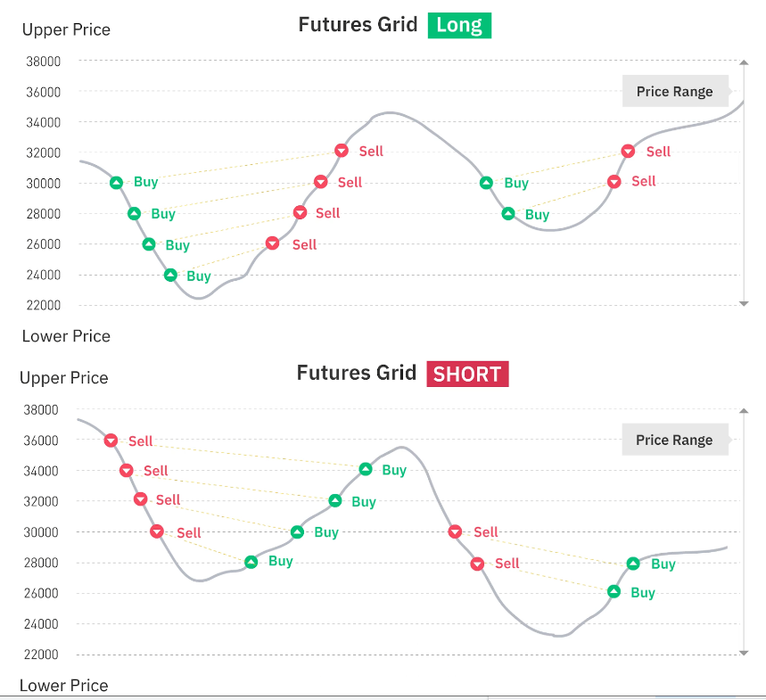Click the Sell marker at 28000 in Short chart

click(477, 564)
